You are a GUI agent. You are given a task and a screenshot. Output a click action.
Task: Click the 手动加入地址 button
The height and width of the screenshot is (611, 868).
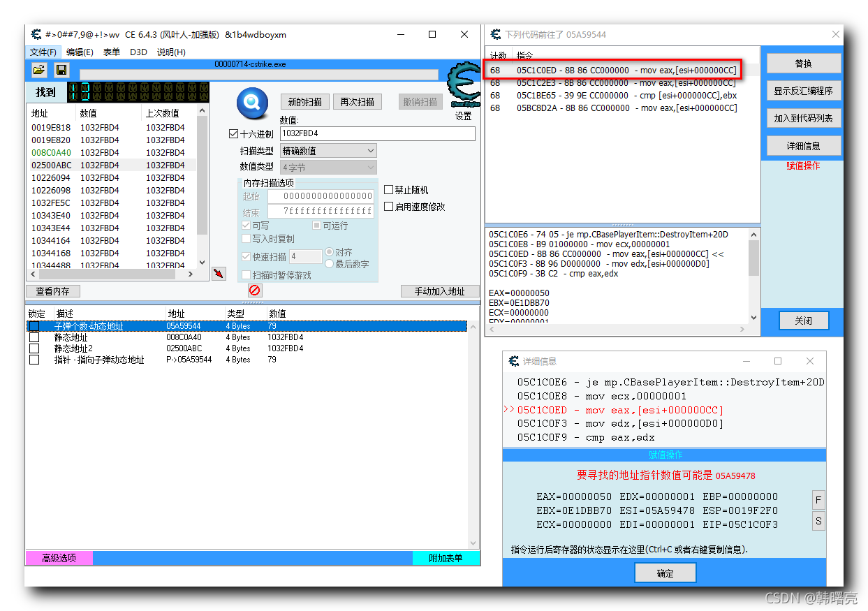(440, 291)
